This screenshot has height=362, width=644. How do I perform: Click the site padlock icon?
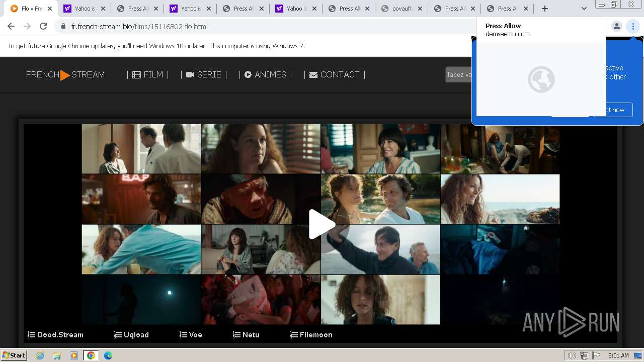tap(63, 27)
